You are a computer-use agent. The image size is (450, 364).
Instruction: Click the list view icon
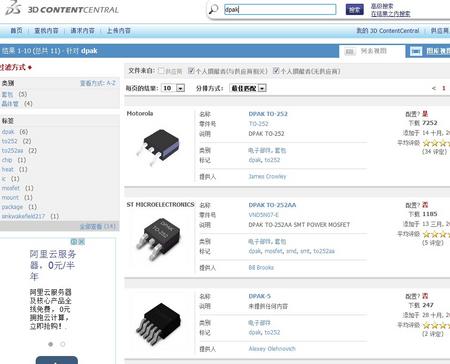[349, 51]
